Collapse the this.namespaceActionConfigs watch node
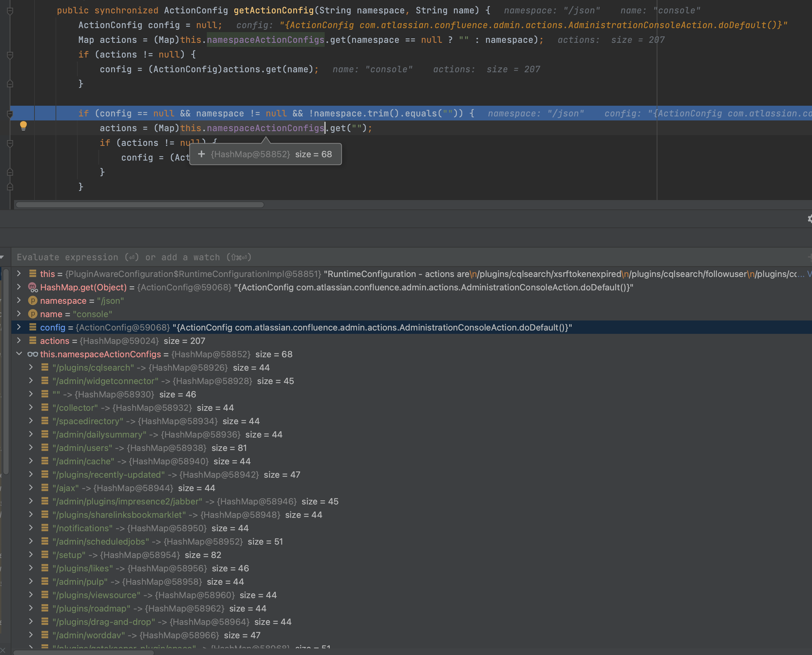Image resolution: width=812 pixels, height=655 pixels. pyautogui.click(x=19, y=354)
